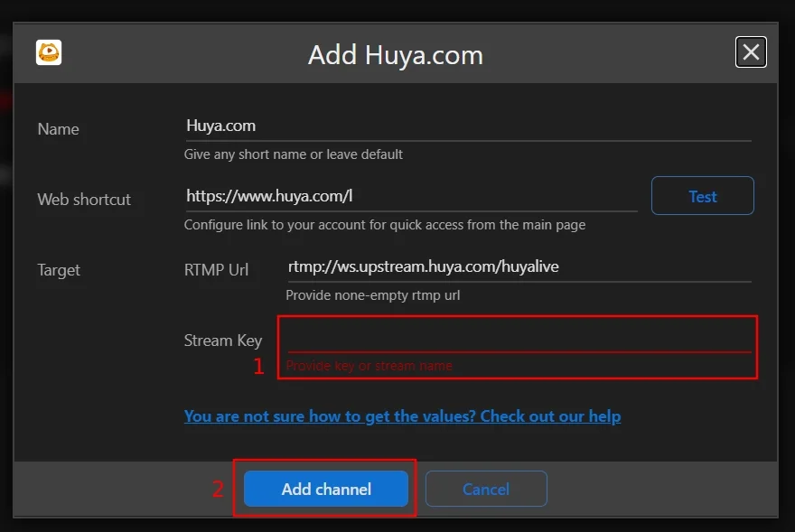
Task: Click the 'RTMP Url' label
Action: [x=216, y=270]
